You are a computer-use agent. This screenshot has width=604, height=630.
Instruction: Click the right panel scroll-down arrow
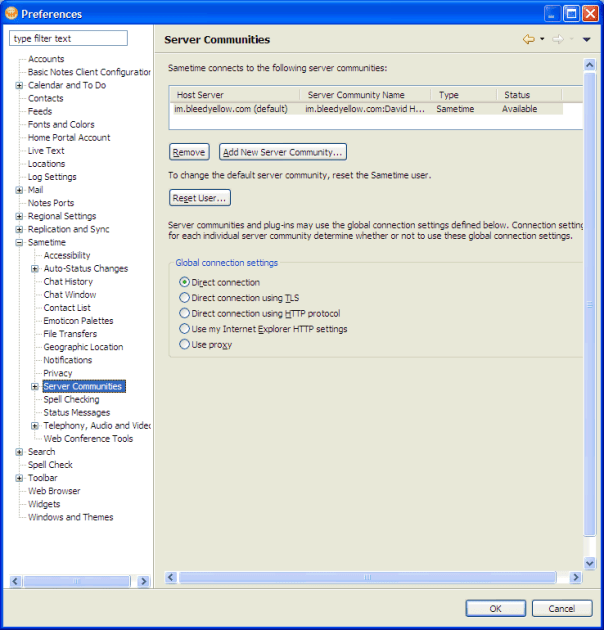590,563
